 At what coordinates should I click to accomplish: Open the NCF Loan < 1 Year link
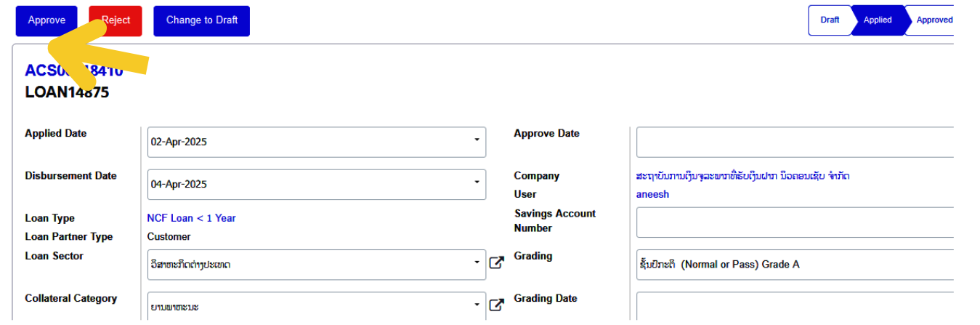pos(191,218)
